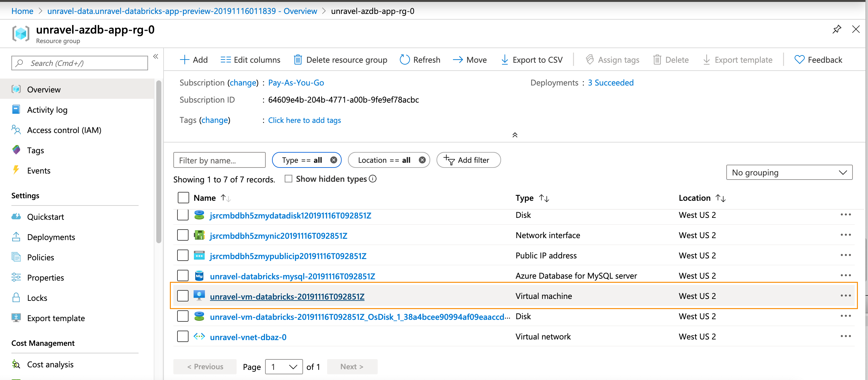Open jsrcmbdbh5zmypublicip20191116T092851Z link
Screen dimensions: 868x380
pyautogui.click(x=288, y=256)
